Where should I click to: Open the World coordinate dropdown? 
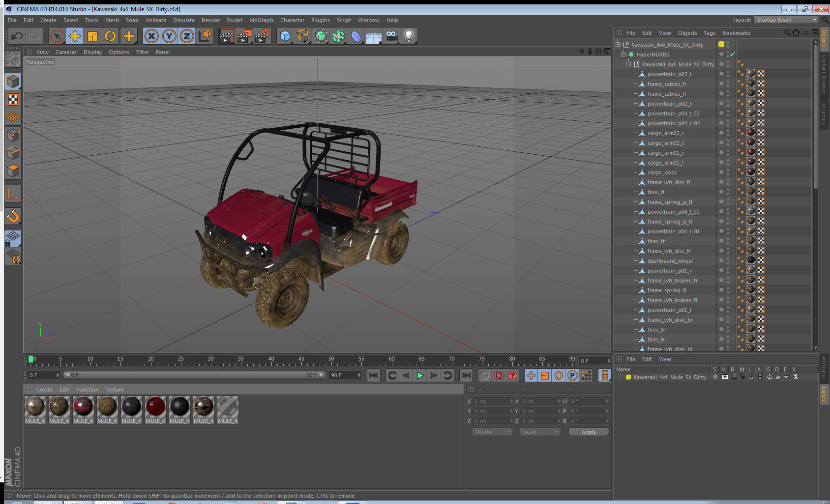(493, 432)
